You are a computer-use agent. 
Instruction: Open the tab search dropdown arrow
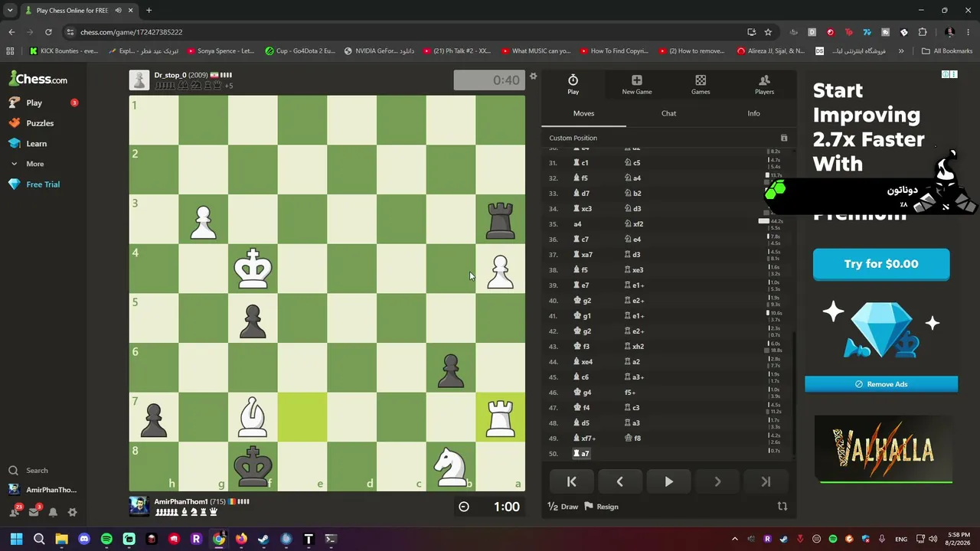[x=10, y=10]
